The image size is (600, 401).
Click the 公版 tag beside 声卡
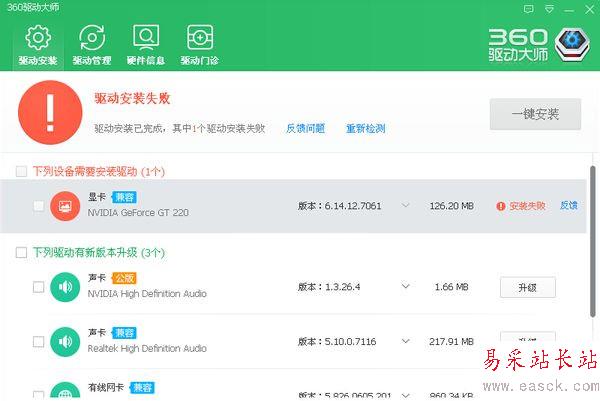tap(124, 278)
